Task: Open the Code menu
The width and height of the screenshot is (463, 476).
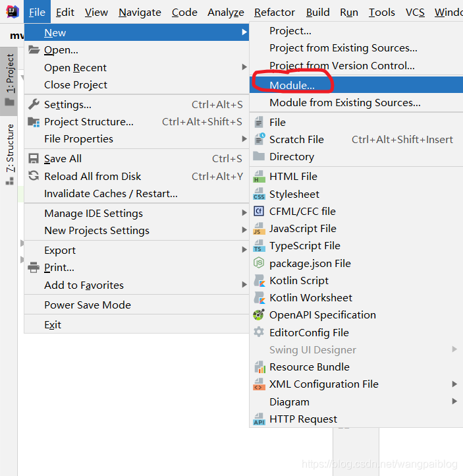Action: [x=184, y=12]
